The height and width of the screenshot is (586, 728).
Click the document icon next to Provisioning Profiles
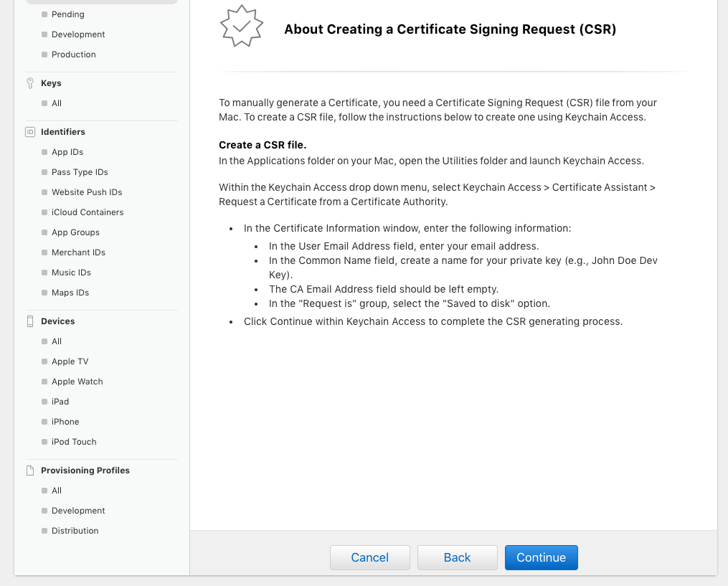(x=29, y=470)
